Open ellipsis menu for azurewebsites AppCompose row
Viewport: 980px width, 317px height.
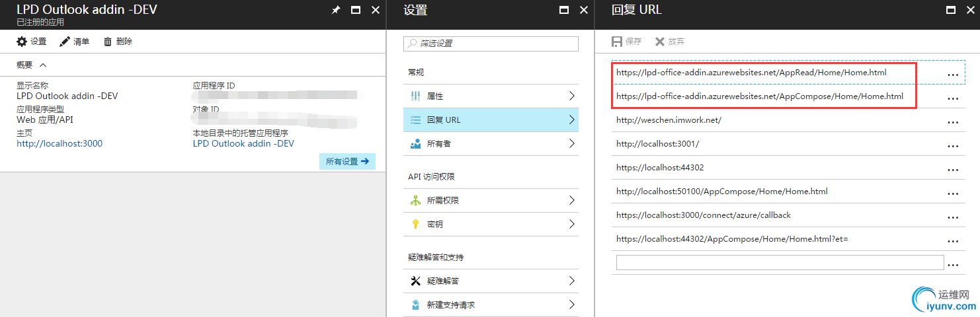point(953,98)
